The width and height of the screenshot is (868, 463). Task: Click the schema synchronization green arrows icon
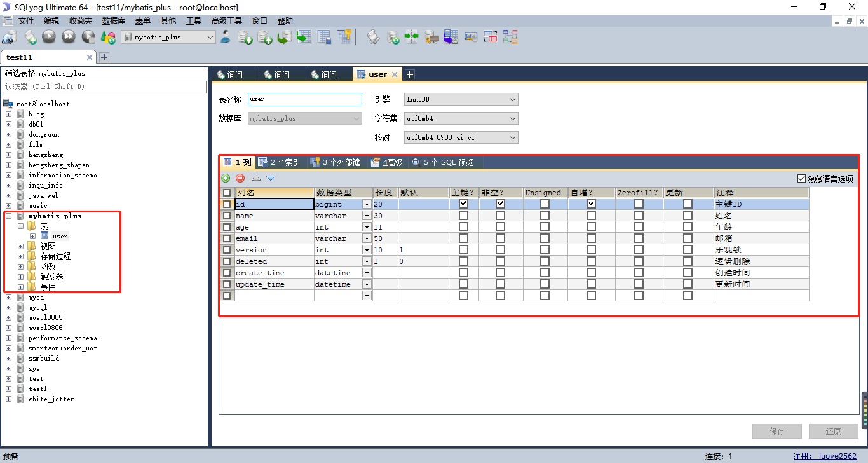[x=412, y=37]
